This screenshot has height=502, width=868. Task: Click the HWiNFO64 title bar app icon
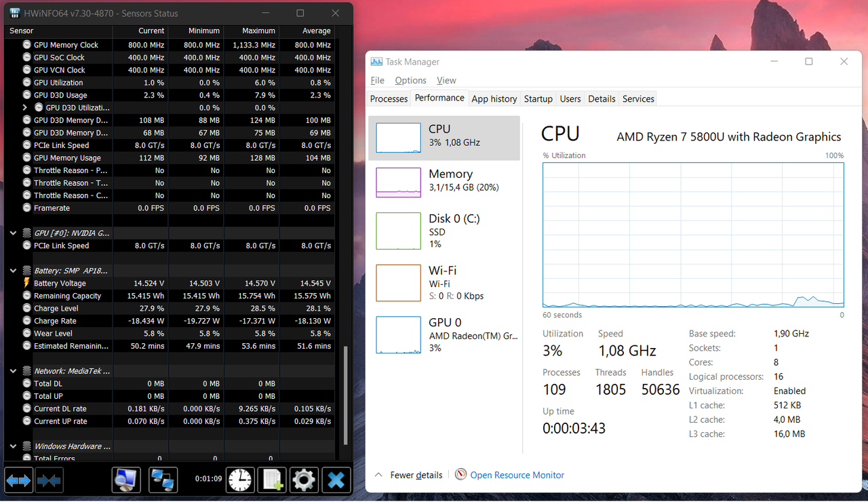tap(15, 14)
